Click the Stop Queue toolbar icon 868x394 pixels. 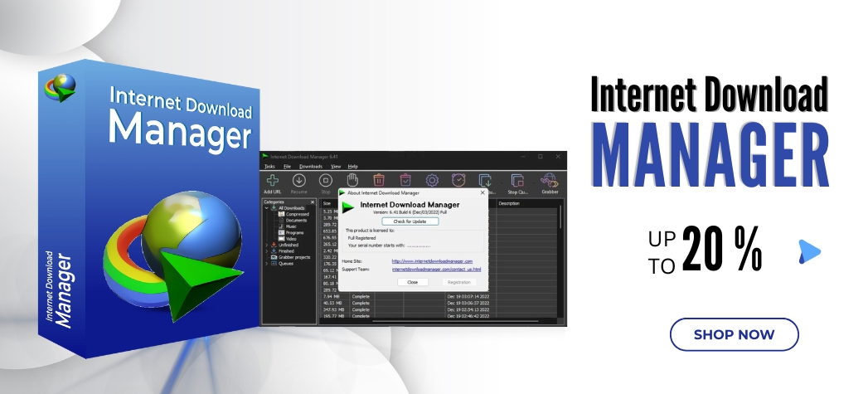click(517, 180)
